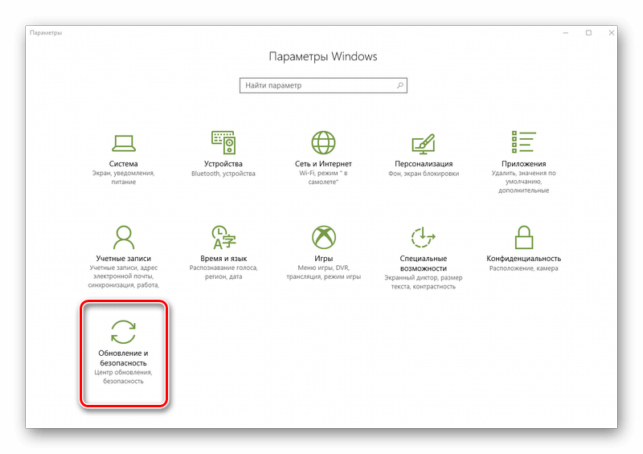Close the Параметры window
This screenshot has width=643, height=454.
point(611,33)
